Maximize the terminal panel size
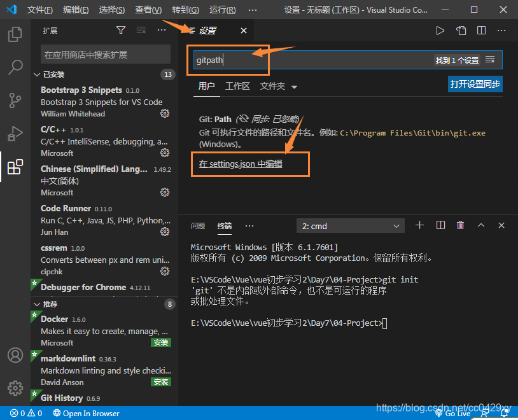 [481, 225]
